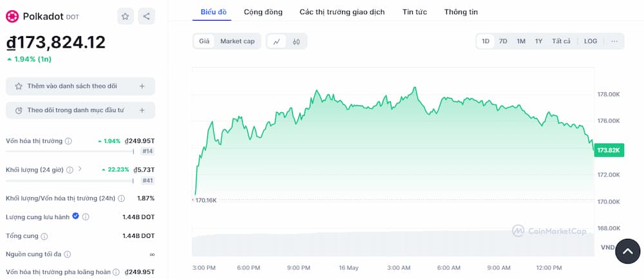Screen dimensions: 644x279
Task: Switch to the candlestick chart icon
Action: click(x=297, y=41)
